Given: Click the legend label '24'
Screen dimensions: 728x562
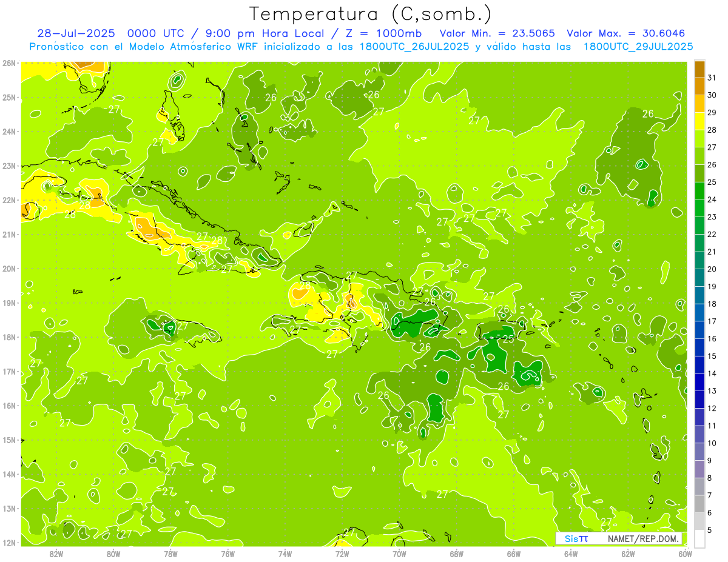Looking at the screenshot, I should pyautogui.click(x=712, y=199).
